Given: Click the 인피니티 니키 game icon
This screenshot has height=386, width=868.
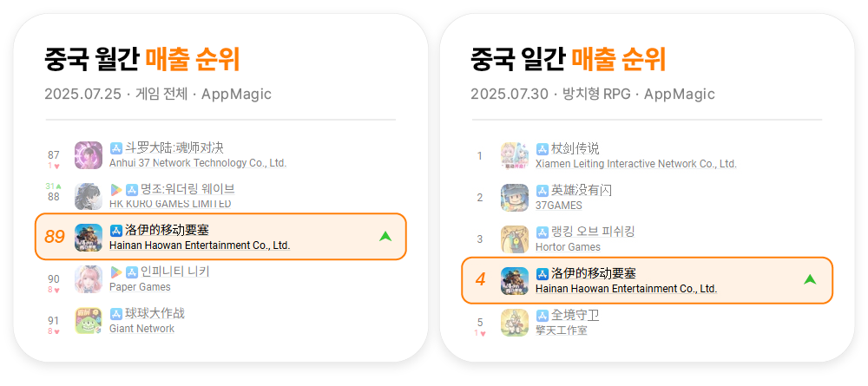Looking at the screenshot, I should pyautogui.click(x=89, y=279).
